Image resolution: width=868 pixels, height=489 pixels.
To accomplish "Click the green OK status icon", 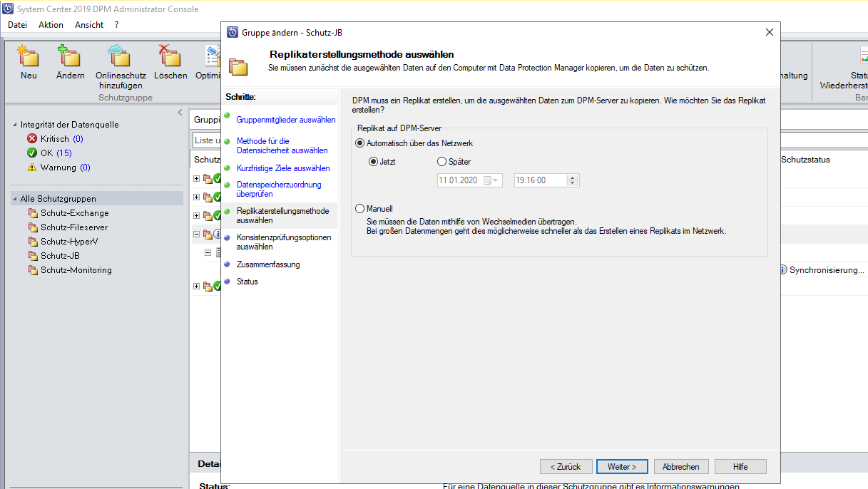I will (31, 153).
